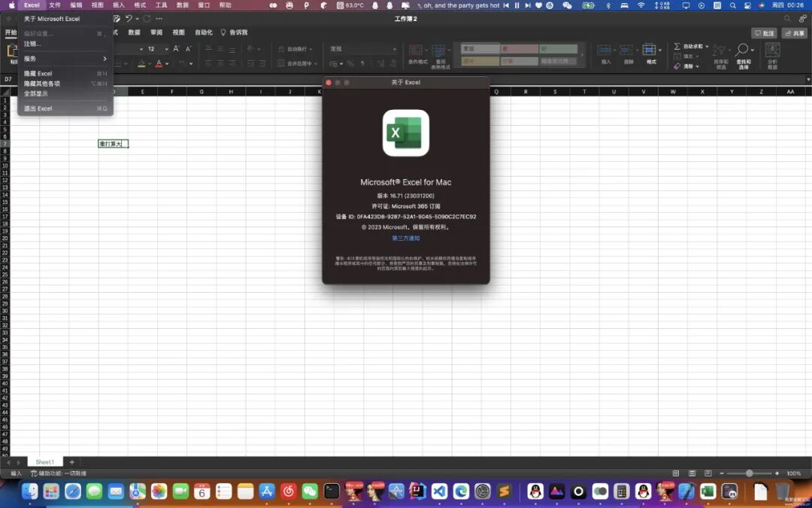812x508 pixels.
Task: Click the 第三方通知 link in About dialog
Action: click(406, 238)
